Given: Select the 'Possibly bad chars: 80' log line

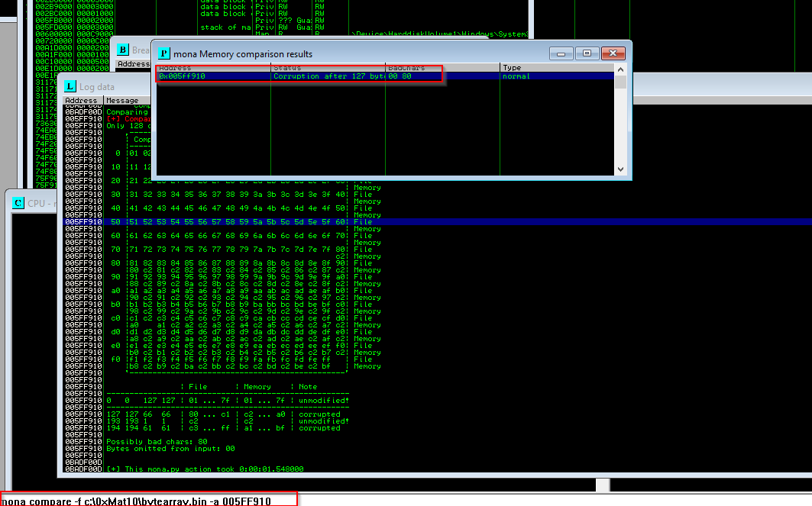Looking at the screenshot, I should [158, 441].
